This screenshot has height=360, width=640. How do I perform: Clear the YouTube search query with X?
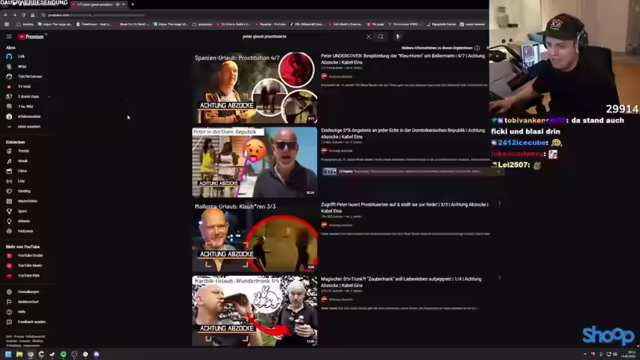[369, 36]
